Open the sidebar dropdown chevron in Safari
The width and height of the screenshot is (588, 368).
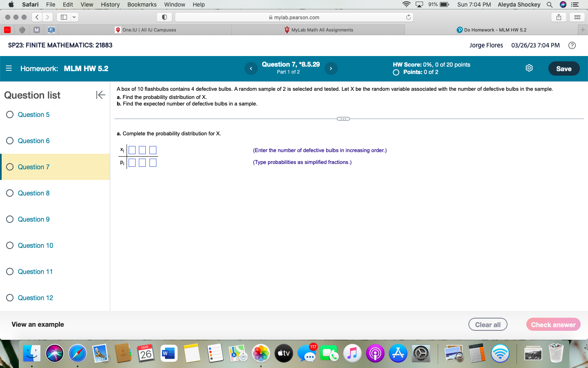click(x=74, y=17)
